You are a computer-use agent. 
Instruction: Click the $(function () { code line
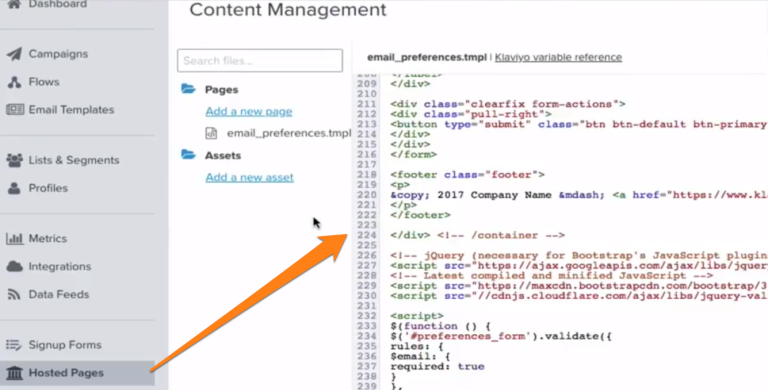(441, 326)
